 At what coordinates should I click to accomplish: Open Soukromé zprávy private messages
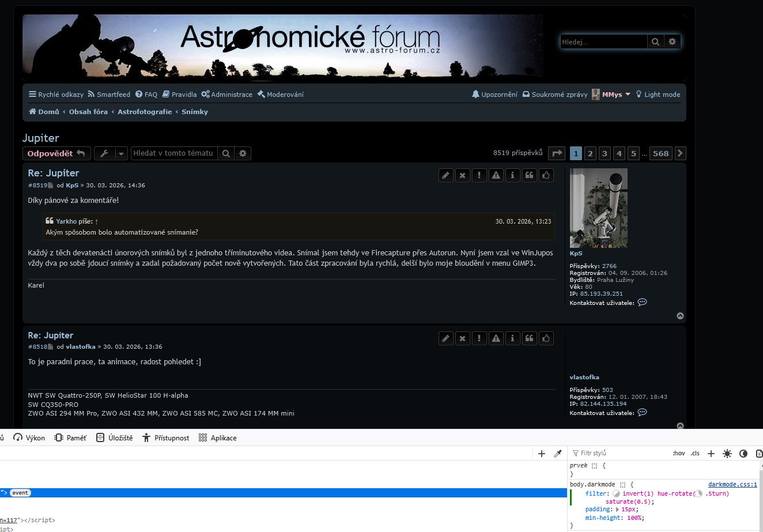(x=555, y=95)
